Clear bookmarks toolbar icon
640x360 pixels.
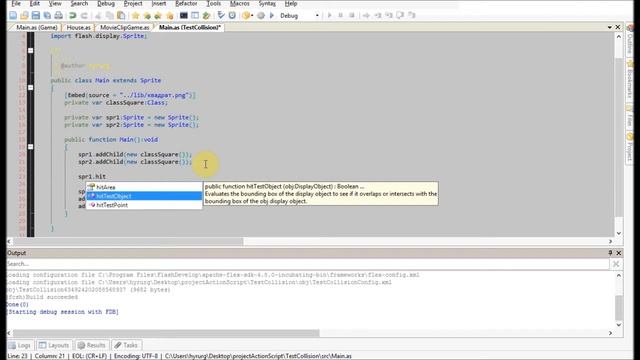click(x=170, y=16)
